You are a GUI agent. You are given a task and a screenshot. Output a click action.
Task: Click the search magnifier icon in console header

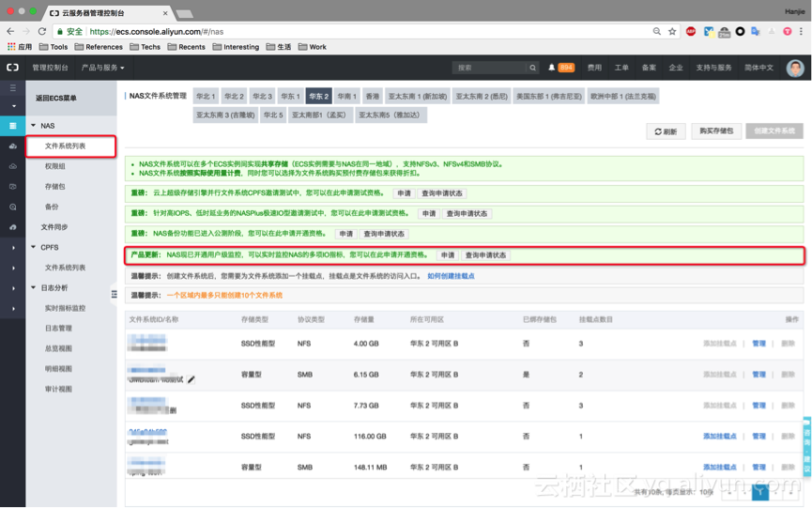tap(532, 68)
